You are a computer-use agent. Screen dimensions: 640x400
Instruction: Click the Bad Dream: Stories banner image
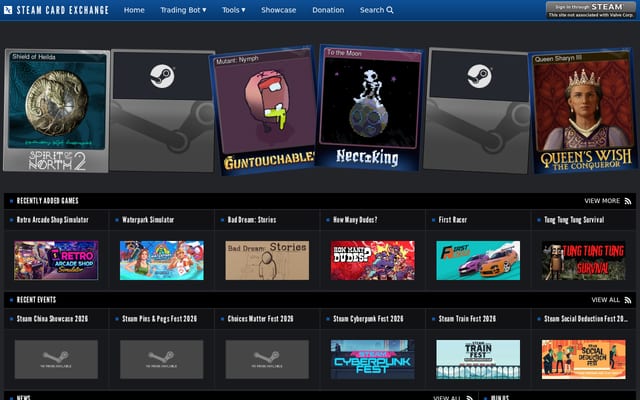[267, 260]
